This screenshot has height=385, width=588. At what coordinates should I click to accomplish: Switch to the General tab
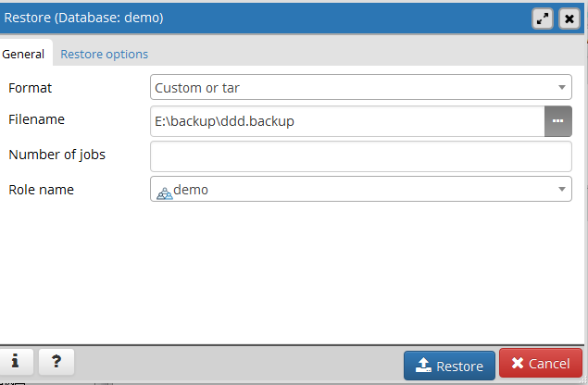point(23,54)
